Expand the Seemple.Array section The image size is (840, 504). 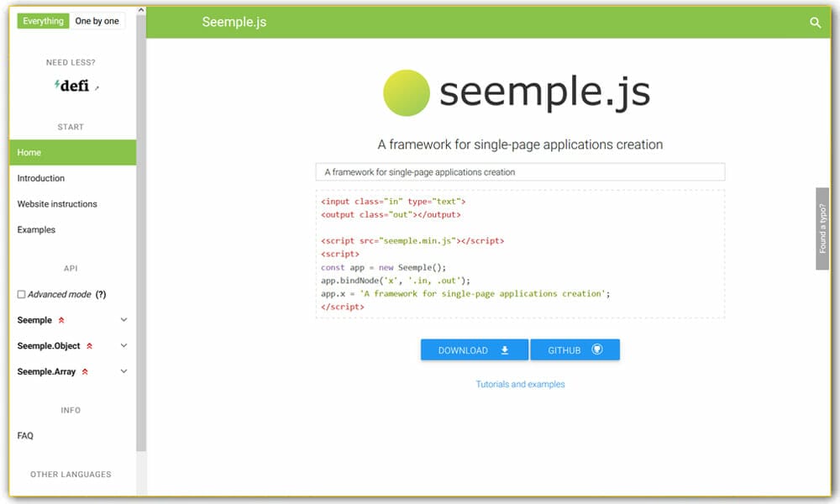[123, 371]
